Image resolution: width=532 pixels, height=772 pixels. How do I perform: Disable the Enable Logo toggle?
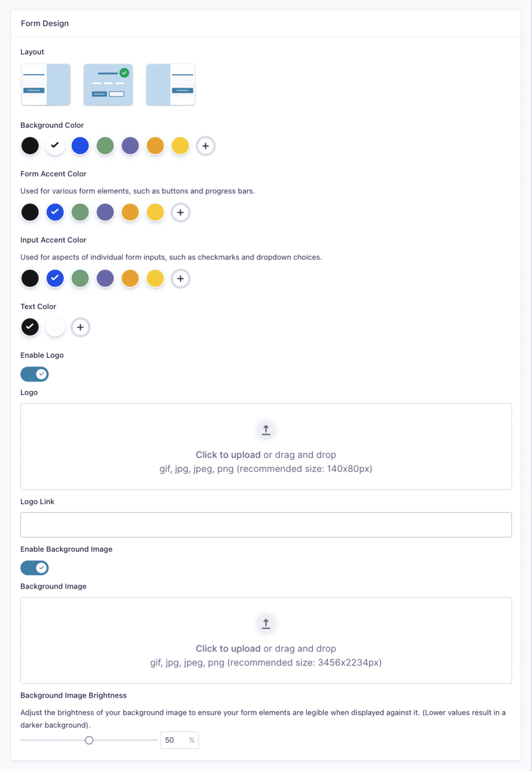34,374
